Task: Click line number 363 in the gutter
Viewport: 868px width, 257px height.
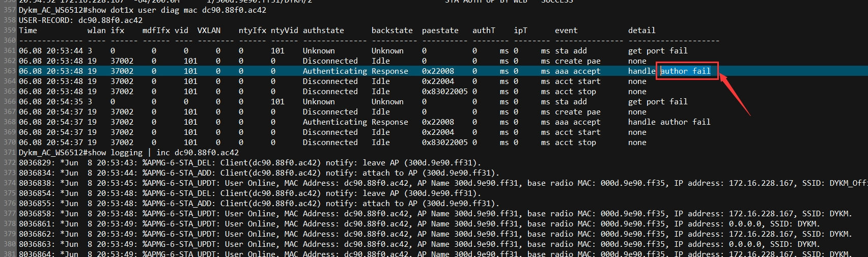Action: point(9,71)
